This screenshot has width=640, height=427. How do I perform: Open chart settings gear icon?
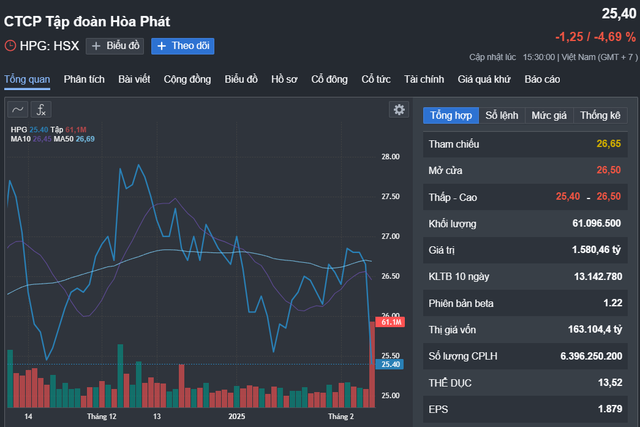(399, 109)
